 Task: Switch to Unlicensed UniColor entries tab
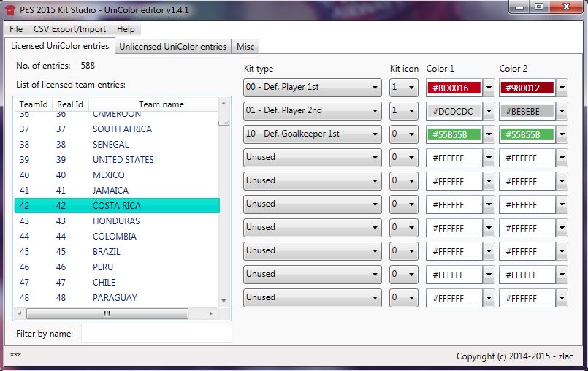[x=172, y=47]
